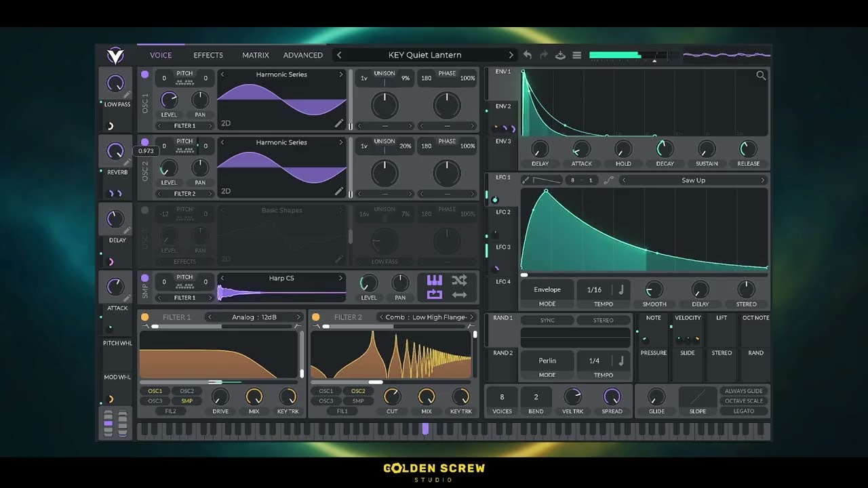868x488 pixels.
Task: Toggle OSC 1 on/off button
Action: click(x=144, y=75)
